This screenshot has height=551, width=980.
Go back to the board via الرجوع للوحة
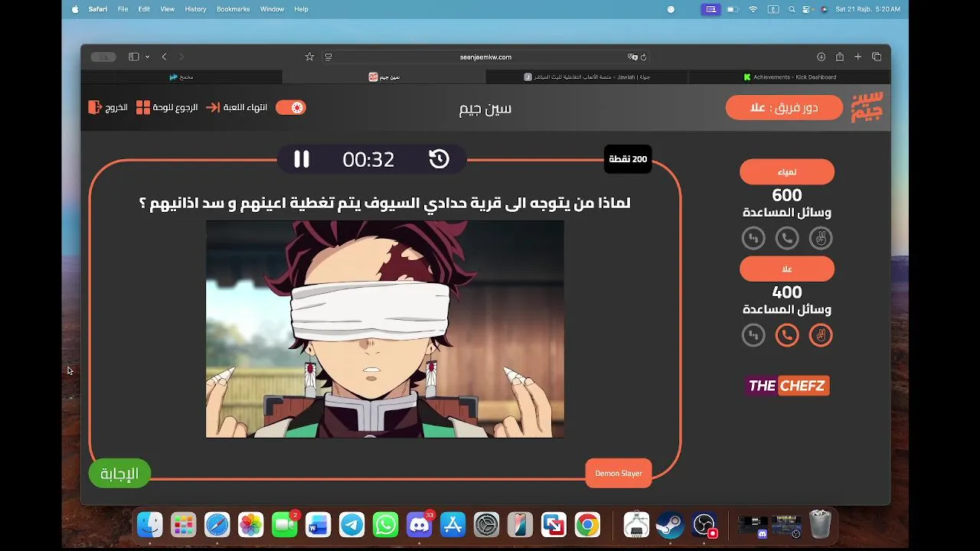[x=166, y=107]
